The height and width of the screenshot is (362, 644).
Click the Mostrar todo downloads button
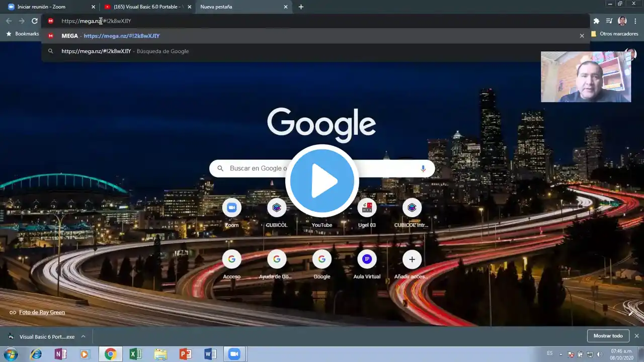click(608, 336)
